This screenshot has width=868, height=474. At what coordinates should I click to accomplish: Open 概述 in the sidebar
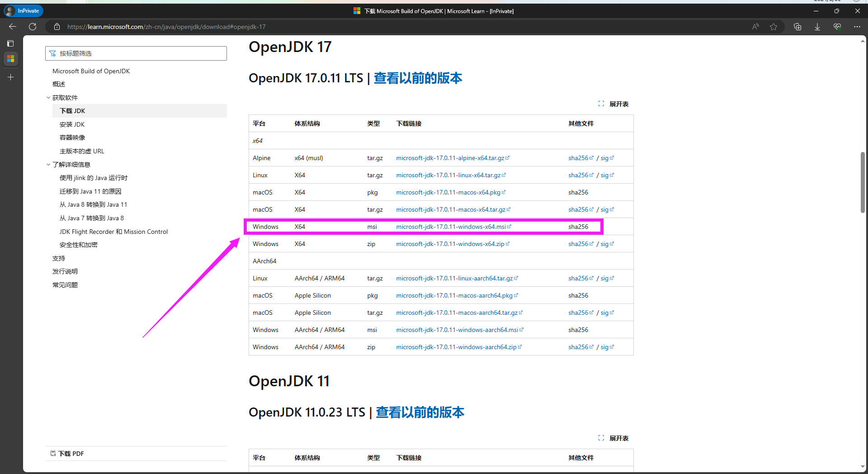59,84
